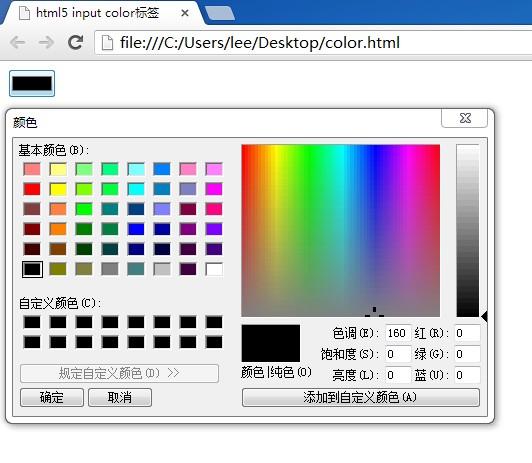The width and height of the screenshot is (532, 463).
Task: Click the 规定自定义颜色(D) >> button
Action: pos(119,373)
